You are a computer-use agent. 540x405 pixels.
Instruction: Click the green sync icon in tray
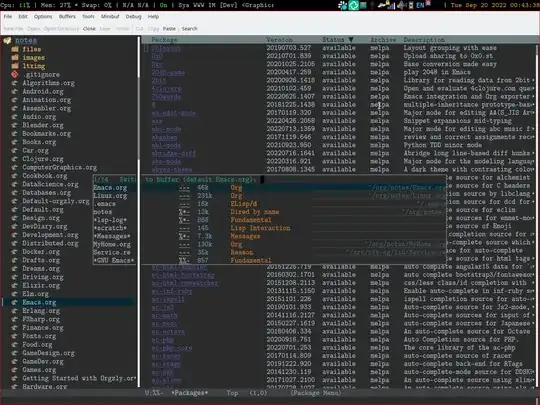click(x=353, y=5)
